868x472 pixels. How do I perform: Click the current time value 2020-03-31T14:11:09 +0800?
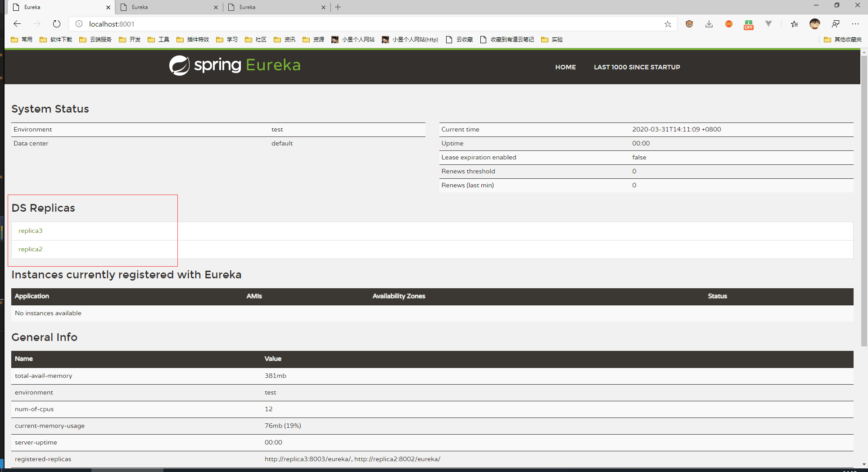677,129
